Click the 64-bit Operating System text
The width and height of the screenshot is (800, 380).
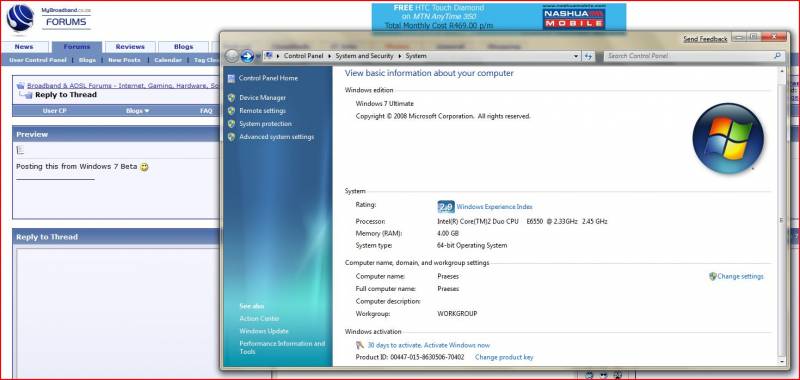point(472,245)
